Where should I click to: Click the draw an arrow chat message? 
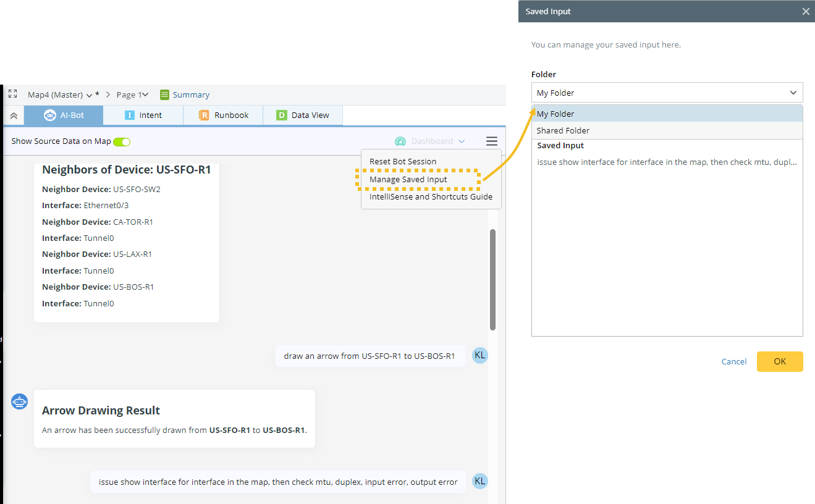tap(369, 356)
